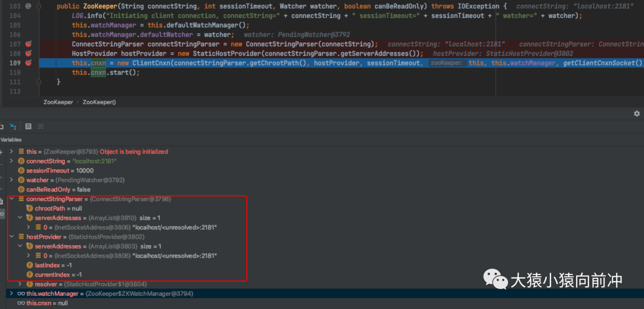Click the field icon of serverAddresses under connectStringParser

[30, 218]
